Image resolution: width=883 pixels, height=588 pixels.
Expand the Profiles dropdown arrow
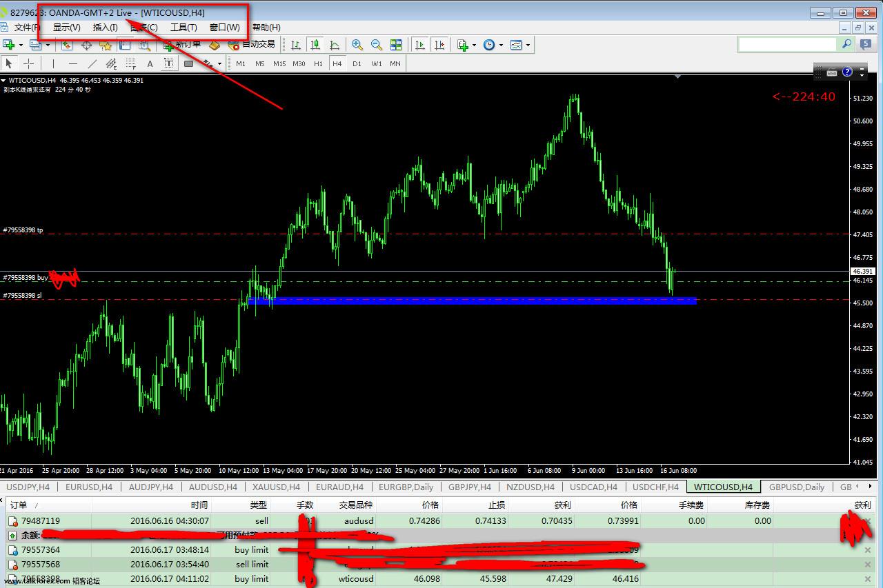pyautogui.click(x=46, y=45)
